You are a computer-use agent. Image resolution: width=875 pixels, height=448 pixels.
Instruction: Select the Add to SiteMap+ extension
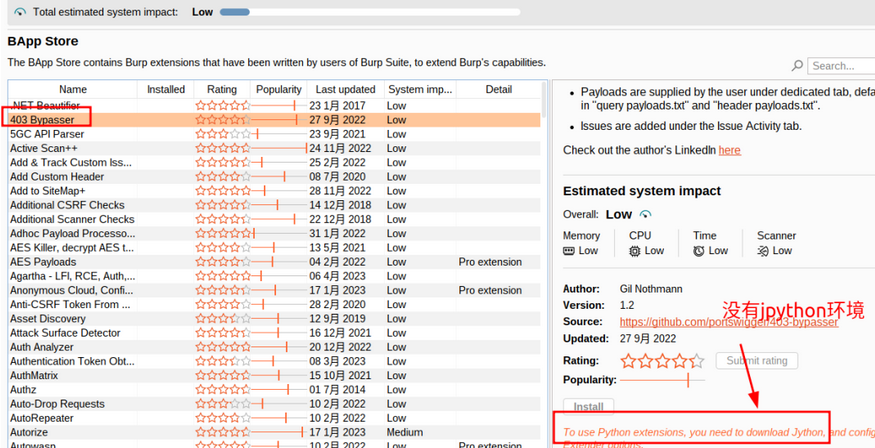pos(274,191)
